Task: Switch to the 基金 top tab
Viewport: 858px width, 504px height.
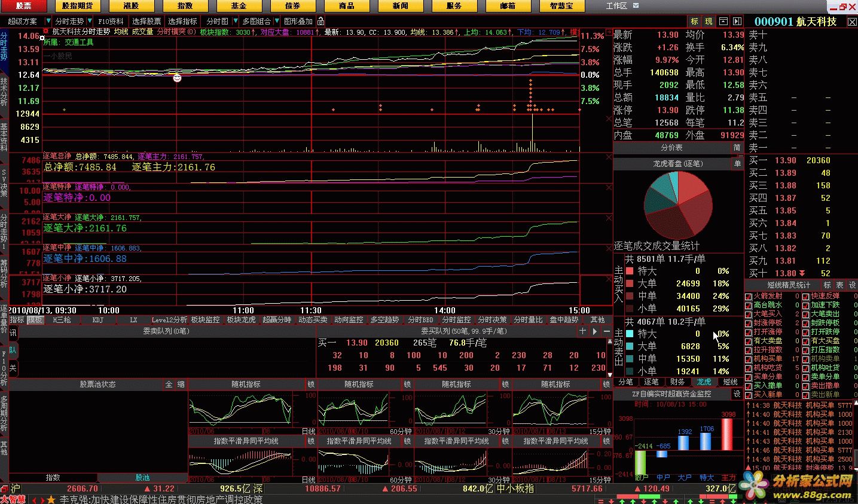Action: [x=239, y=6]
